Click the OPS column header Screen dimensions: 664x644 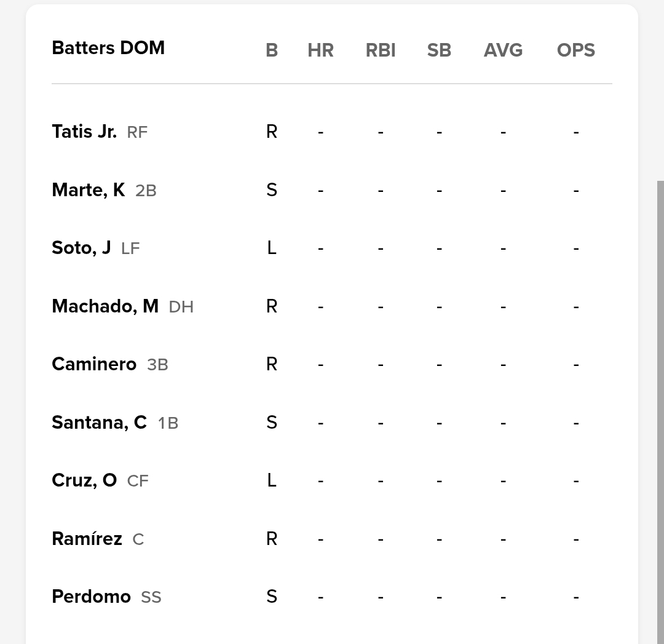(575, 50)
